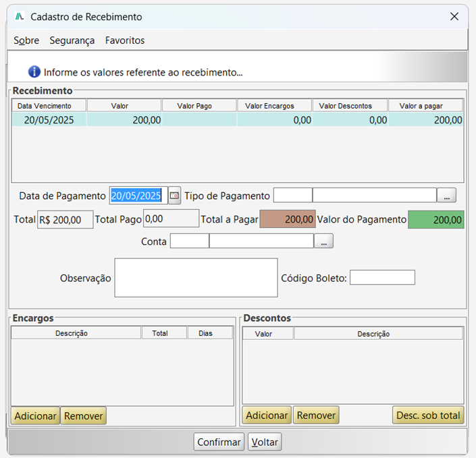Click the Observação text area
This screenshot has width=476, height=458.
point(196,277)
